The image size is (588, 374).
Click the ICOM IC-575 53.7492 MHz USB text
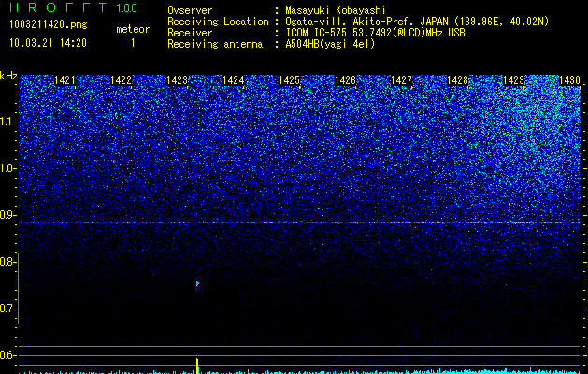point(375,33)
